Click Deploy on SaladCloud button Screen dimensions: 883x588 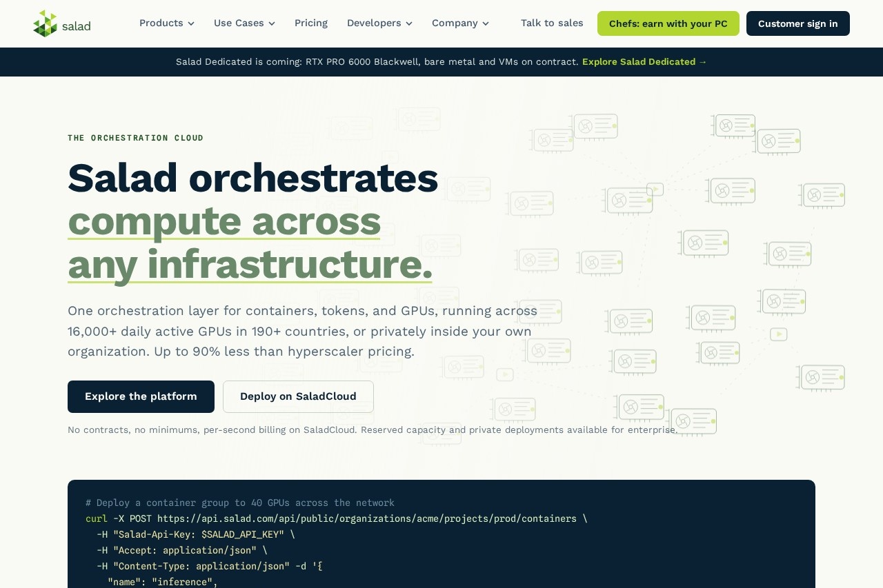(x=298, y=396)
